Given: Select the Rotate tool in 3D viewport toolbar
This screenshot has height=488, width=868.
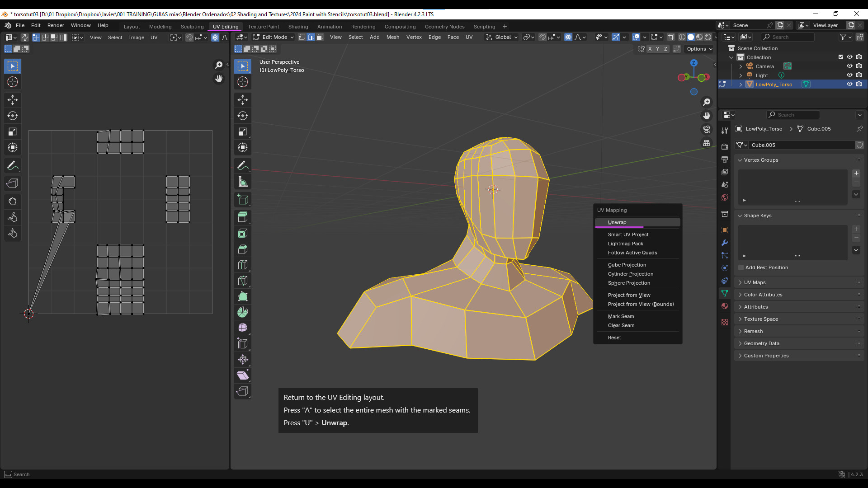Looking at the screenshot, I should pos(243,116).
